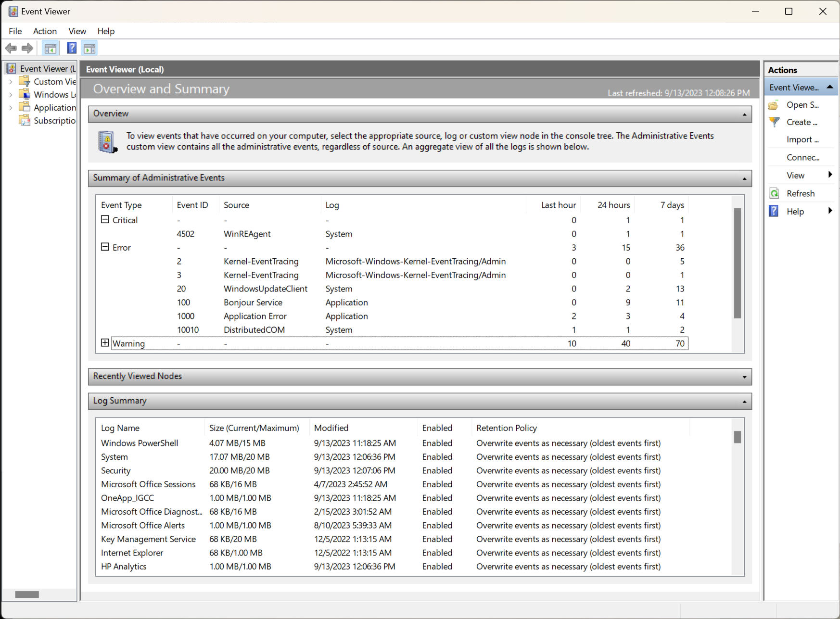Open Help using the question mark toolbar icon
This screenshot has height=619, width=840.
(x=71, y=48)
